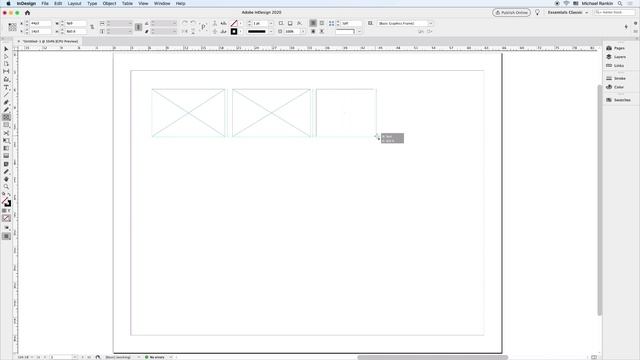Viewport: 640px width, 360px height.
Task: Select the Note tool
Action: pyautogui.click(x=6, y=164)
